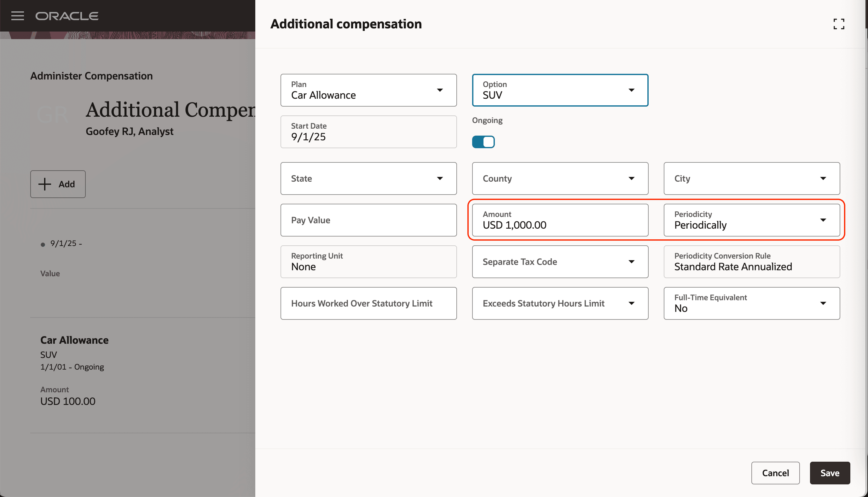Viewport: 868px width, 497px height.
Task: Select the Car Allowance entry in the list
Action: 74,340
